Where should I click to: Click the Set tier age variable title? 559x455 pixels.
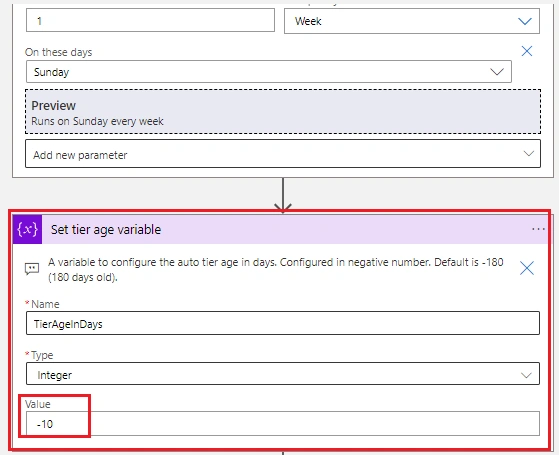click(x=106, y=230)
